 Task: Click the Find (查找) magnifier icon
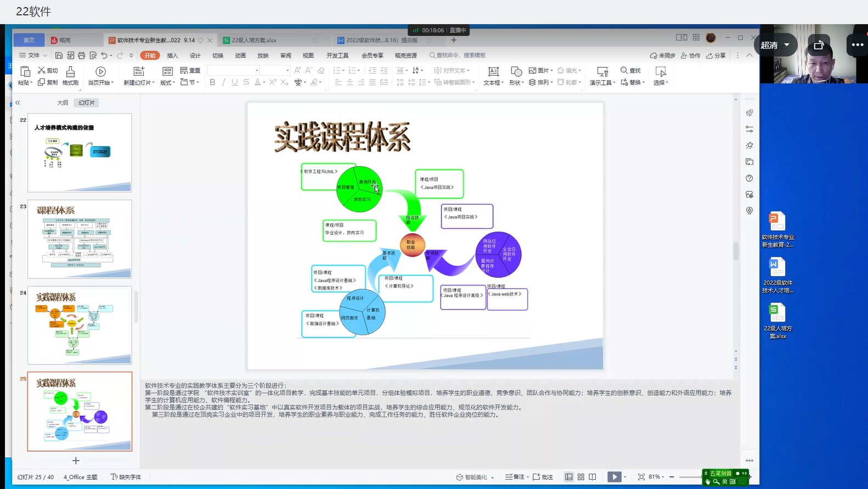point(624,70)
